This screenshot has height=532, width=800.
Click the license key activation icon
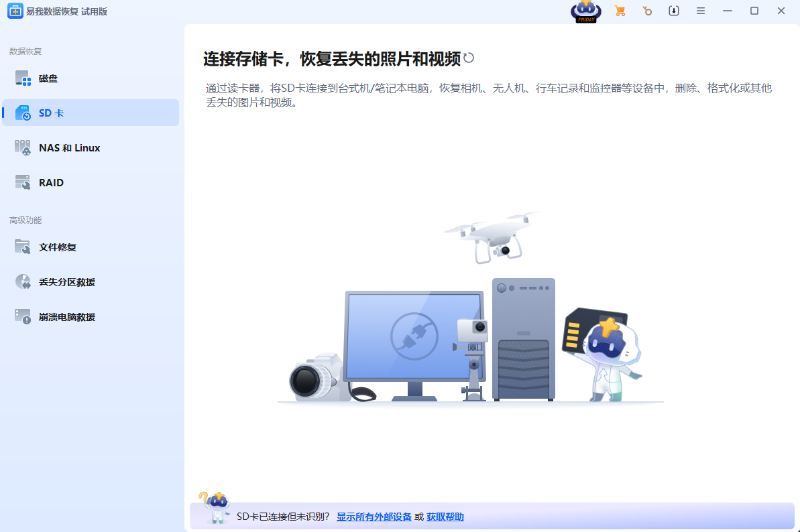click(x=647, y=11)
